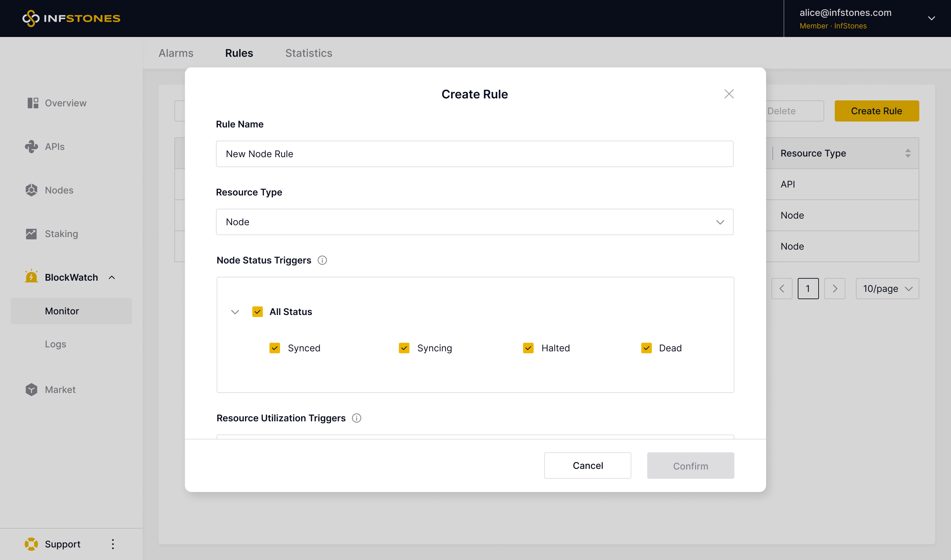Click the Staking chart icon
Viewport: 951px width, 560px height.
(x=31, y=234)
